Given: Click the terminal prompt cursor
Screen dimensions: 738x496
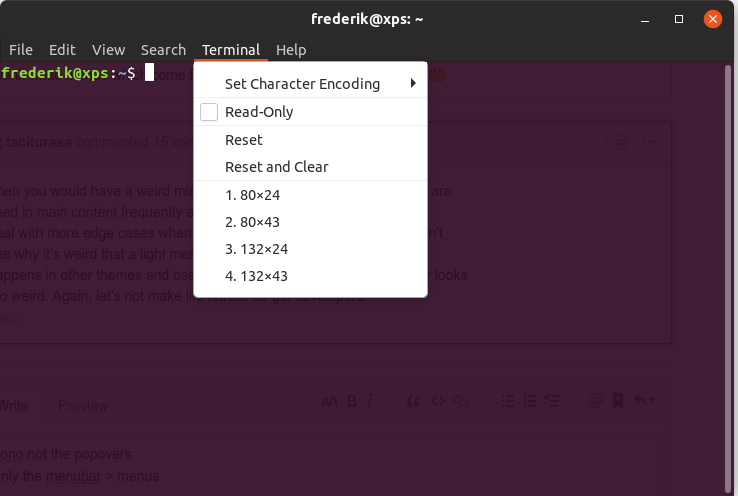Looking at the screenshot, I should (x=149, y=72).
